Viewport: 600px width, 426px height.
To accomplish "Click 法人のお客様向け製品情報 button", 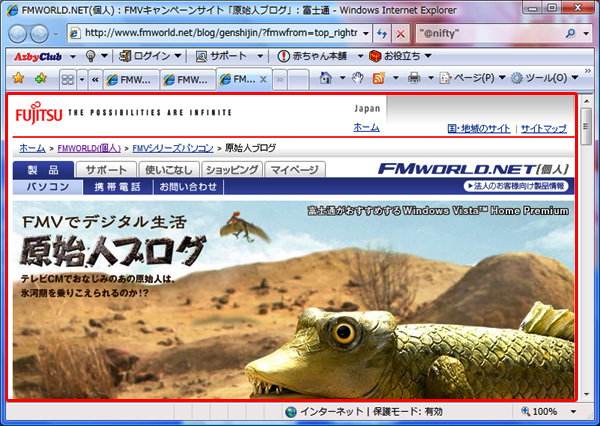I will tap(516, 186).
